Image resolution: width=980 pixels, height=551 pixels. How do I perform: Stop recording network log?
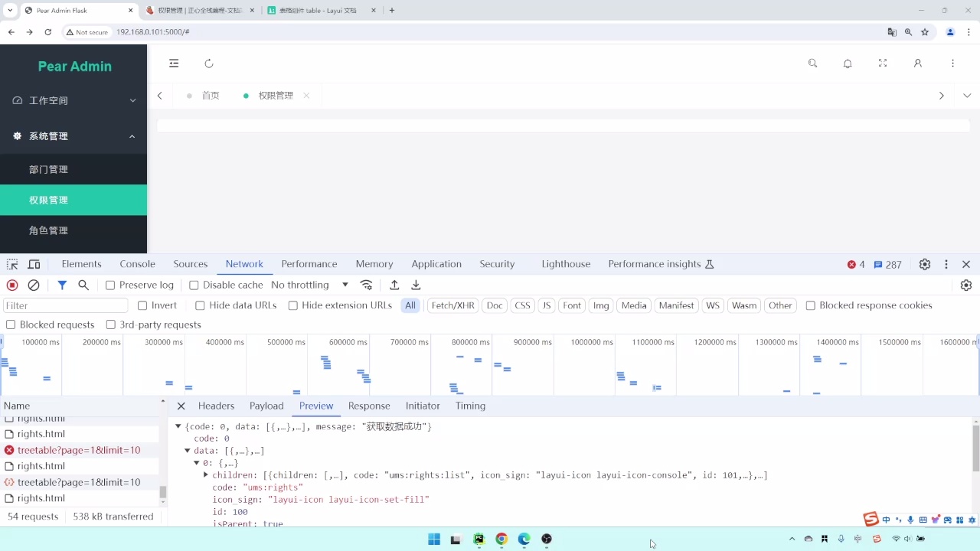point(12,285)
